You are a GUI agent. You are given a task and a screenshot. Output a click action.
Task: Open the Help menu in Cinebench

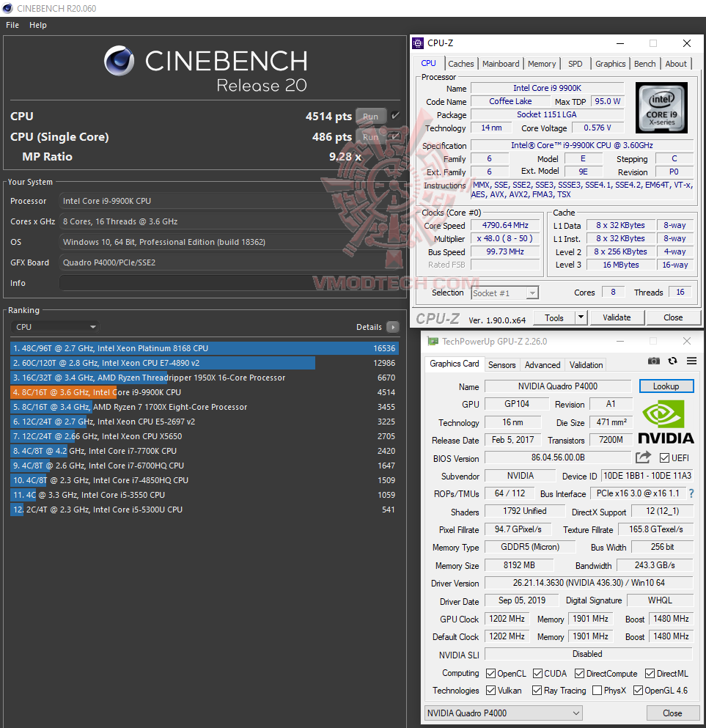[38, 25]
